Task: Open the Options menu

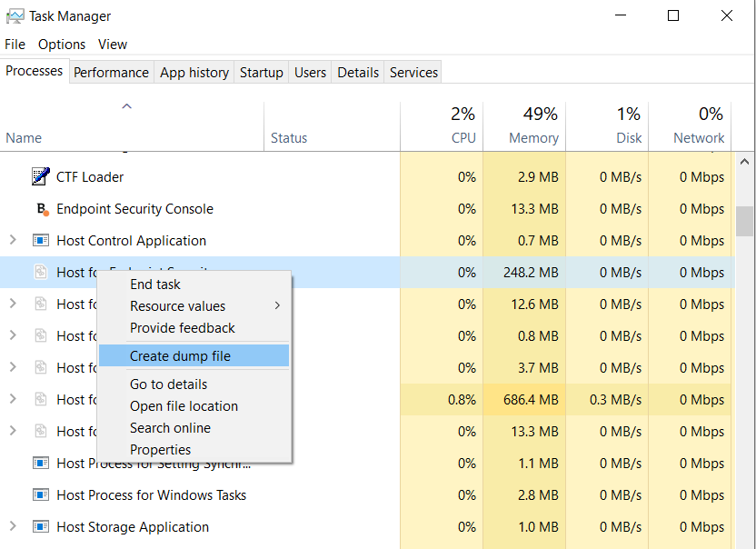Action: point(61,44)
